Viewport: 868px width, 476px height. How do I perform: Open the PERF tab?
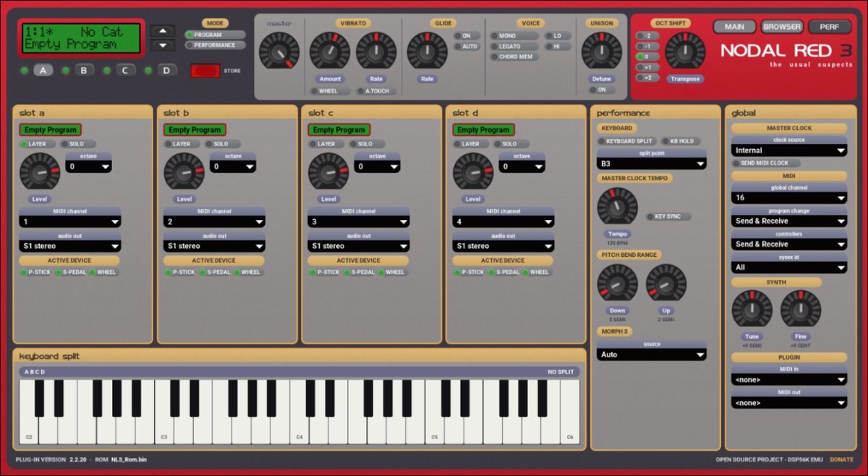click(830, 27)
